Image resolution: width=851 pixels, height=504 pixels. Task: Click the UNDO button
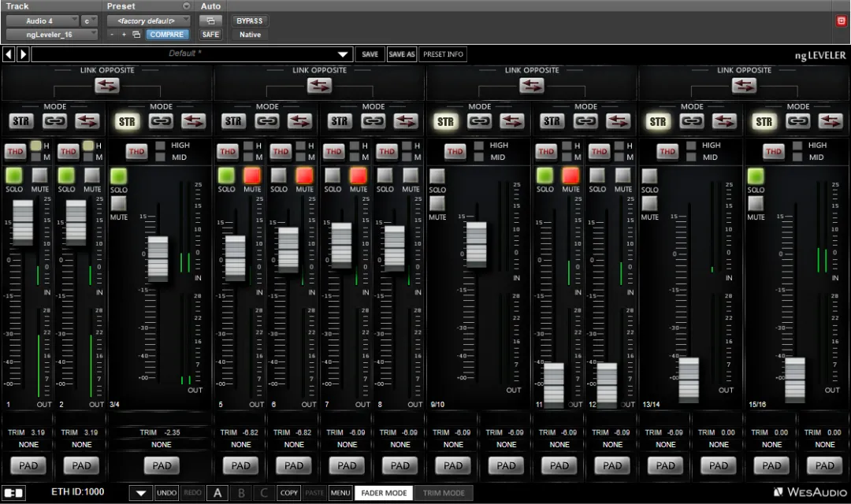[166, 493]
